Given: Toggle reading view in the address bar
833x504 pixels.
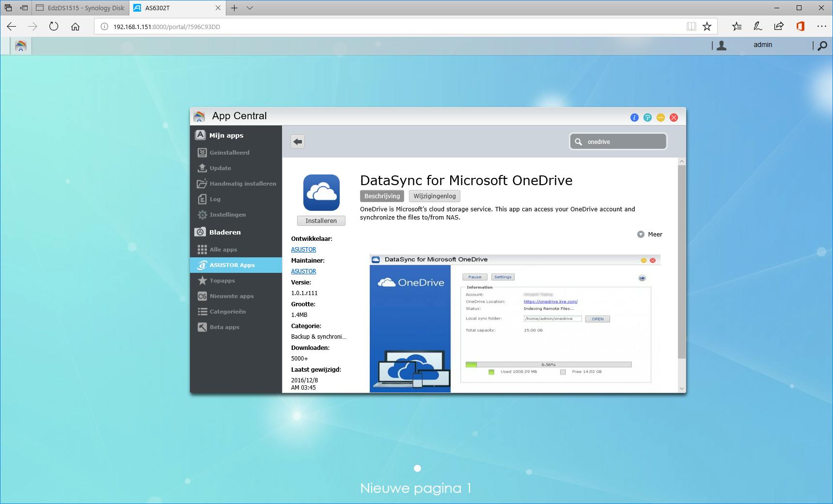Looking at the screenshot, I should pos(692,27).
